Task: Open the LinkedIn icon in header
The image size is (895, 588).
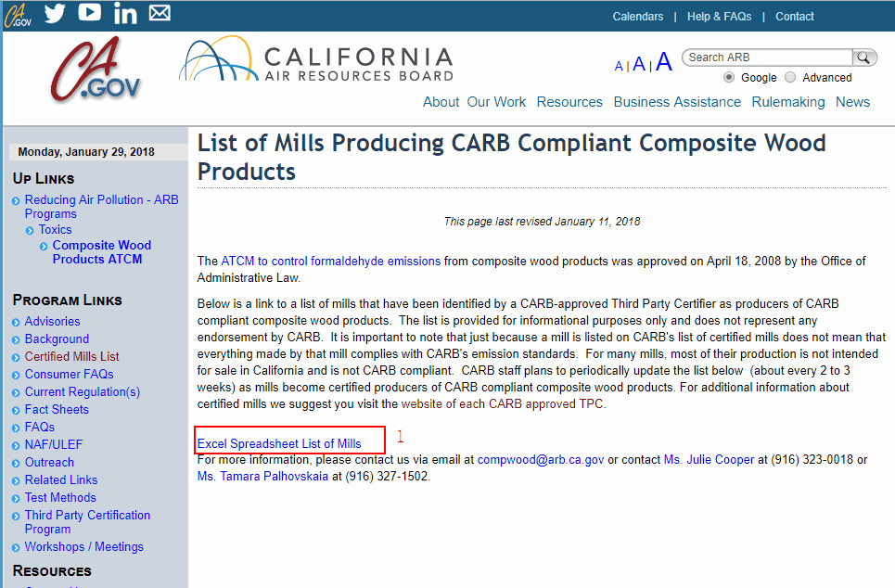Action: point(125,13)
